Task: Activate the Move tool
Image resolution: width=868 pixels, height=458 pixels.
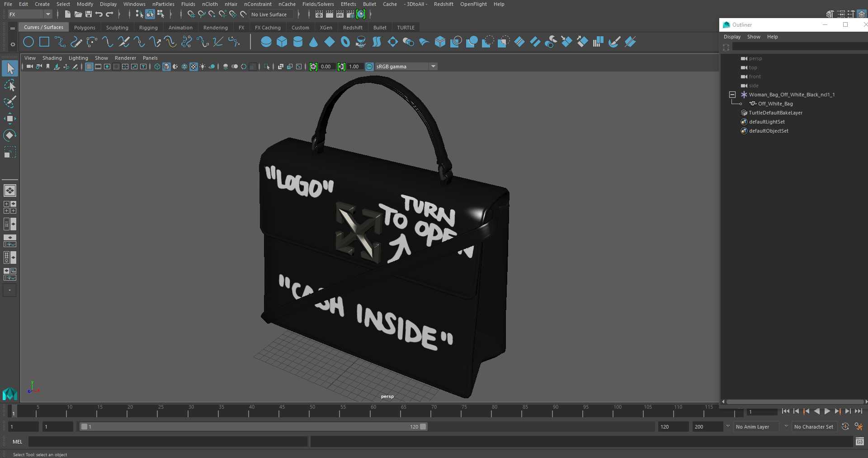Action: click(10, 119)
